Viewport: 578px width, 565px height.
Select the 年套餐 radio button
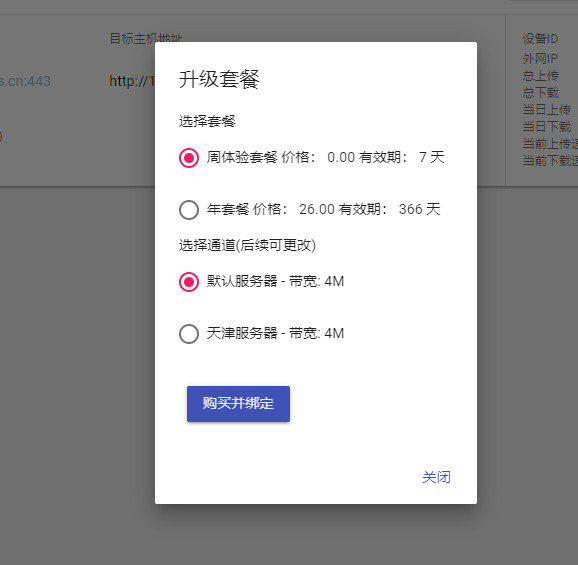(x=189, y=210)
